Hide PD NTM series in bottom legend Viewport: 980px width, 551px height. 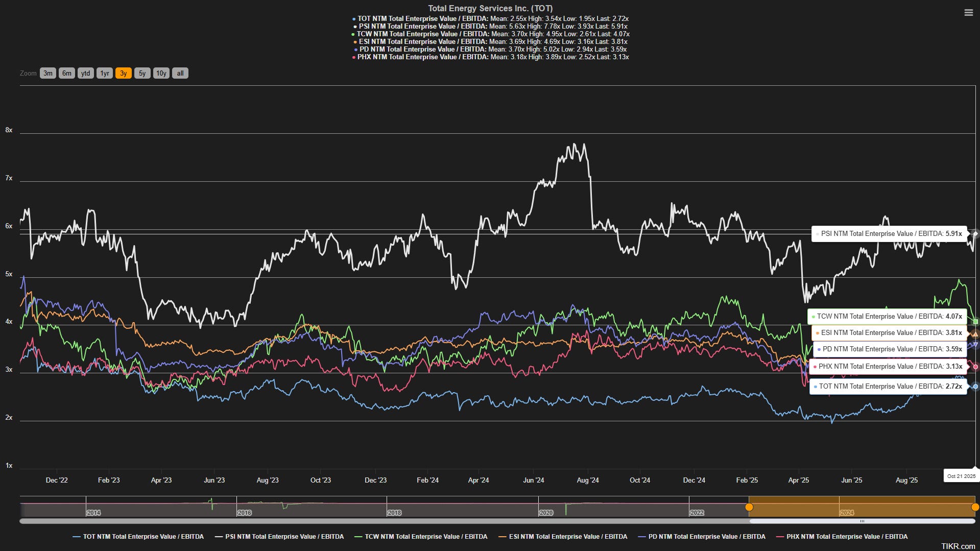702,537
